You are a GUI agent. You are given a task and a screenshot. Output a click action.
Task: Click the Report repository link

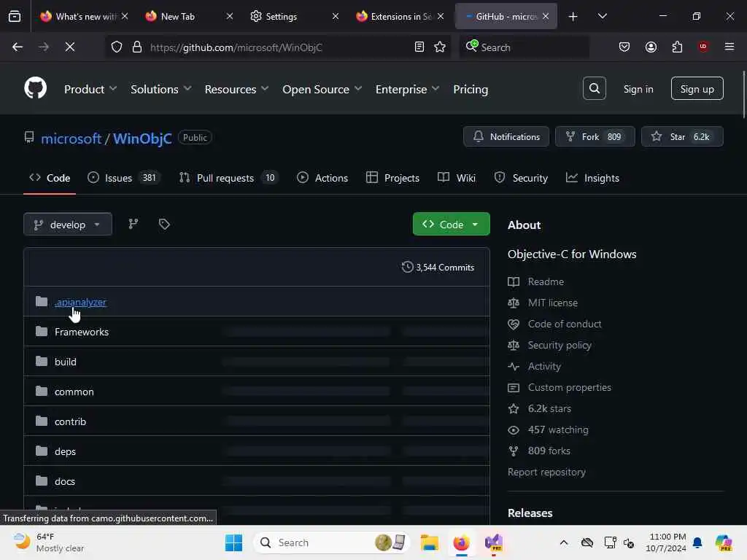point(546,472)
